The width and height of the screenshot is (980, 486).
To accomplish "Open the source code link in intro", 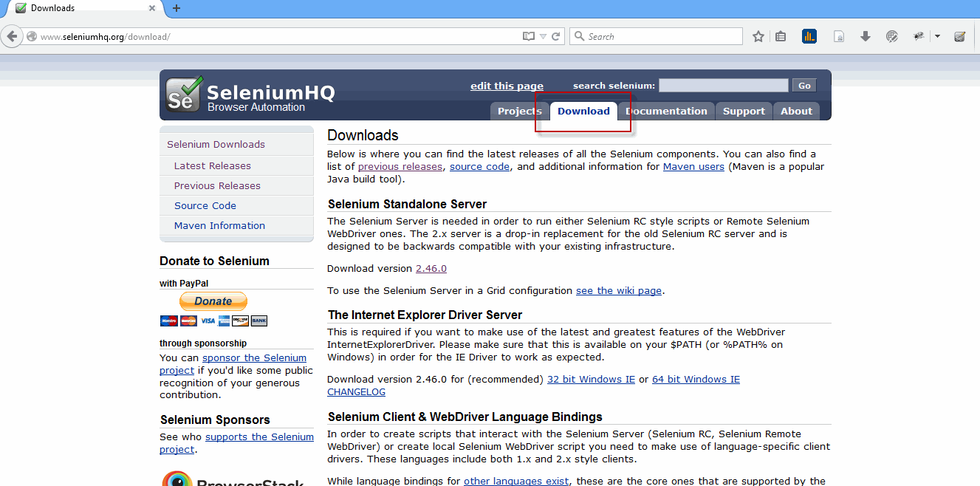I will pos(479,167).
